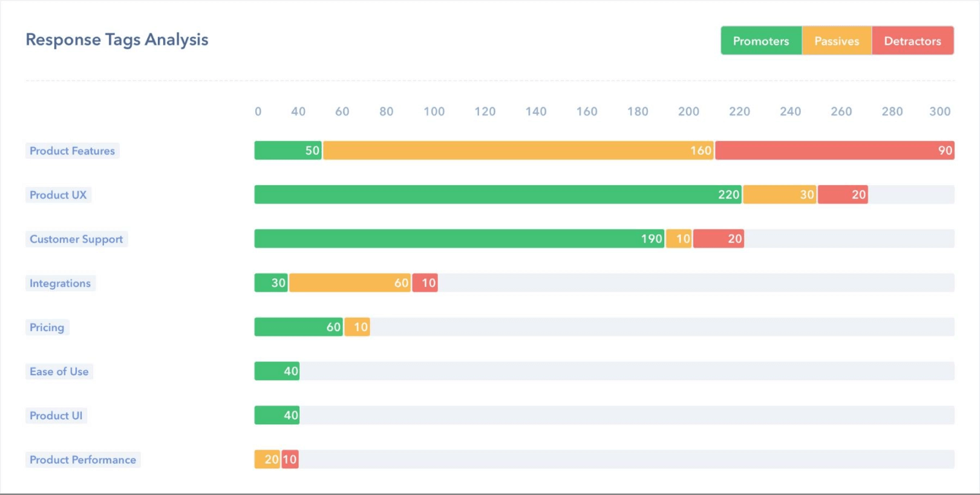Click the Product UI tag label
Screen dimensions: 980x495
pyautogui.click(x=56, y=416)
